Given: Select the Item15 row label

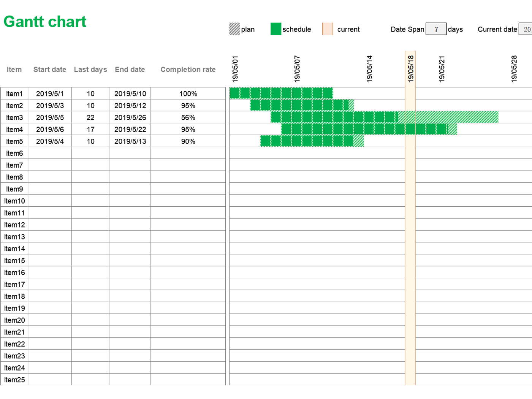Looking at the screenshot, I should click(x=14, y=261).
